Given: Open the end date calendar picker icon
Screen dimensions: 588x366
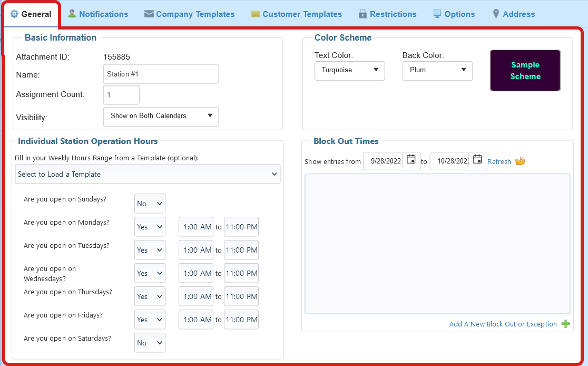Looking at the screenshot, I should (477, 160).
